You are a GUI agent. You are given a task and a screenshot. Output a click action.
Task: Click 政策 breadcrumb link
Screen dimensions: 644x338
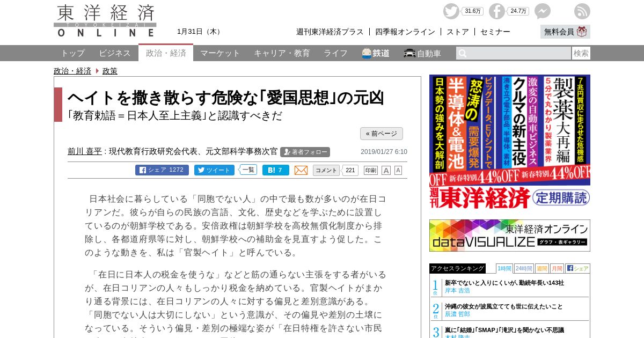pos(110,71)
